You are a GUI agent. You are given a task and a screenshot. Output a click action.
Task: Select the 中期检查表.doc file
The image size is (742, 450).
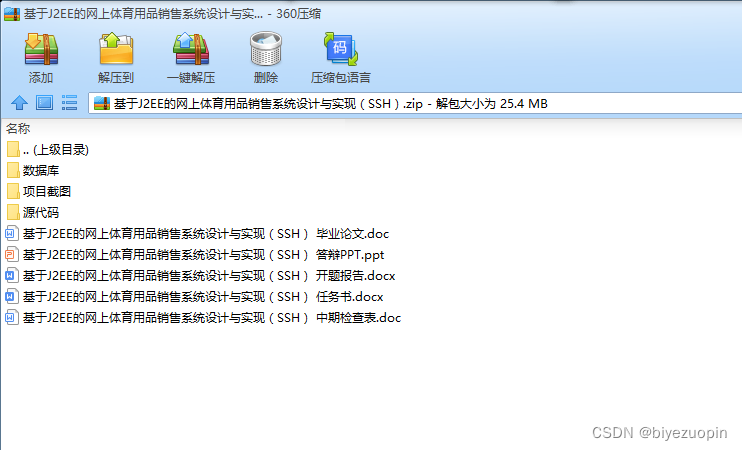coord(203,318)
